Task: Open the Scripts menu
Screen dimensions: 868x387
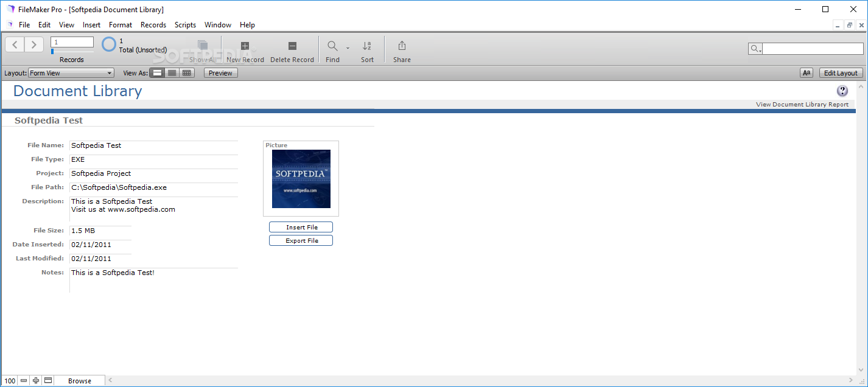Action: (x=185, y=25)
